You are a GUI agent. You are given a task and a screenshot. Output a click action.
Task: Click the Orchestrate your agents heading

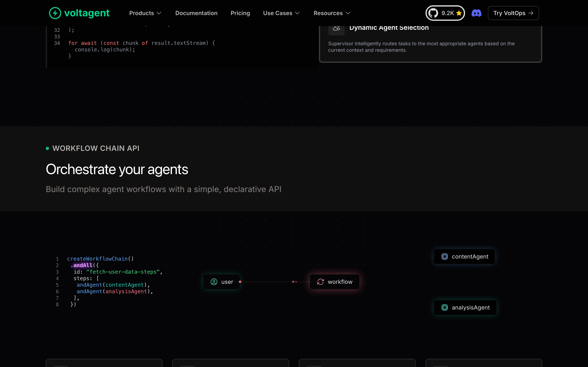[x=117, y=169]
